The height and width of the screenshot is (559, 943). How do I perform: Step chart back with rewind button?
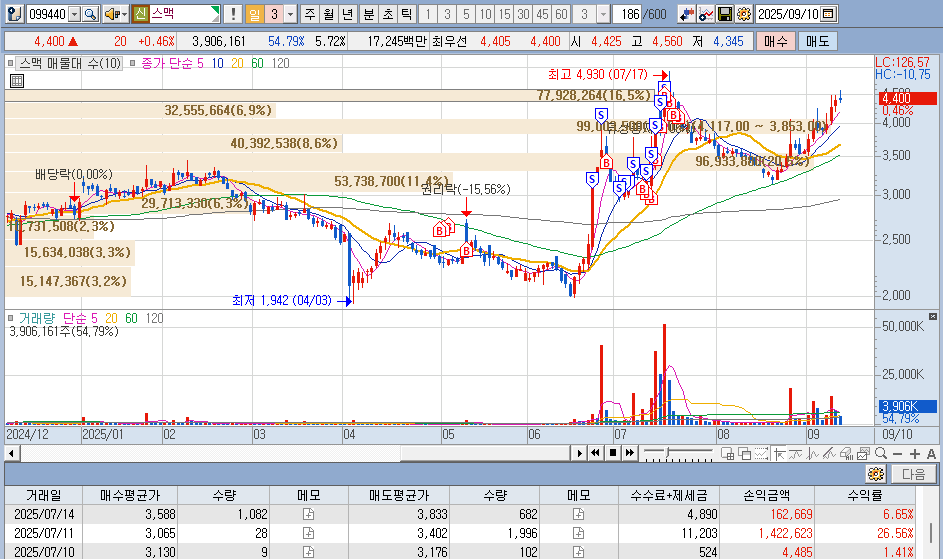(x=595, y=453)
